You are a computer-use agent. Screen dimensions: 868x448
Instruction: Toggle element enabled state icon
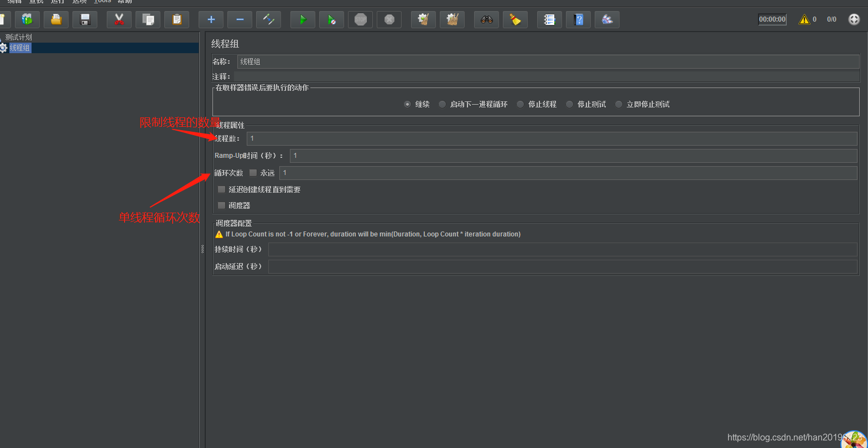268,19
